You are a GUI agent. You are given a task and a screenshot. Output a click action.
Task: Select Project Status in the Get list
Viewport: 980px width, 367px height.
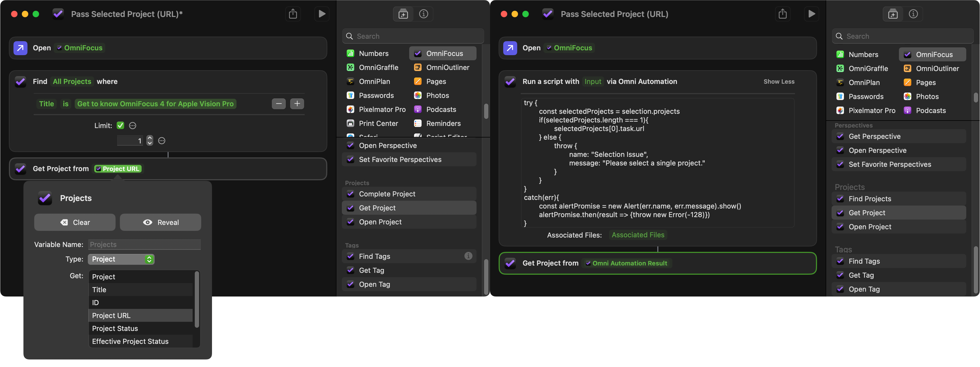141,329
